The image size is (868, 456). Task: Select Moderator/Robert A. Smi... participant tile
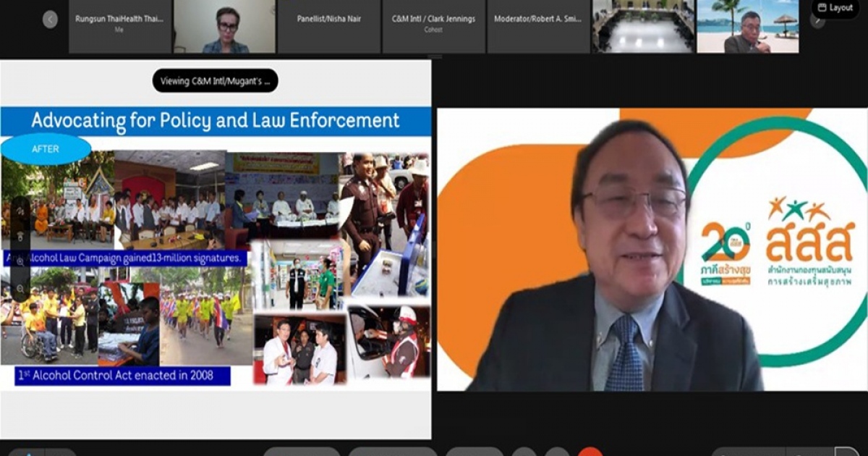(x=538, y=26)
